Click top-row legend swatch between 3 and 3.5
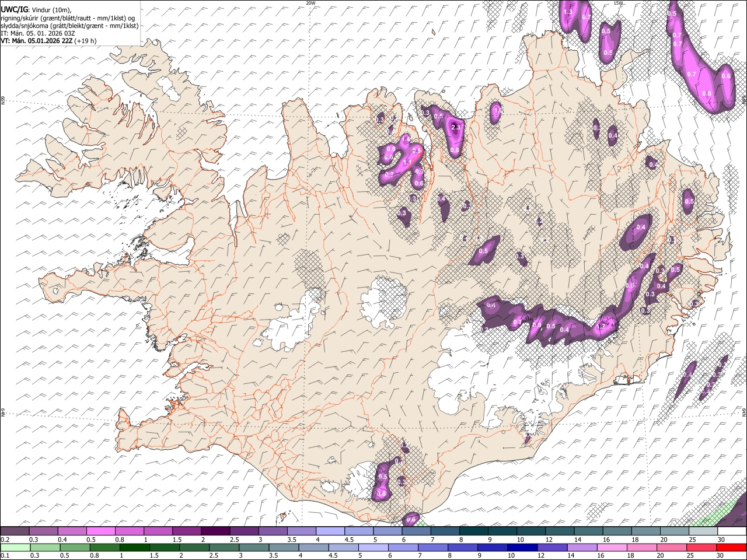The height and width of the screenshot is (560, 747). click(273, 531)
